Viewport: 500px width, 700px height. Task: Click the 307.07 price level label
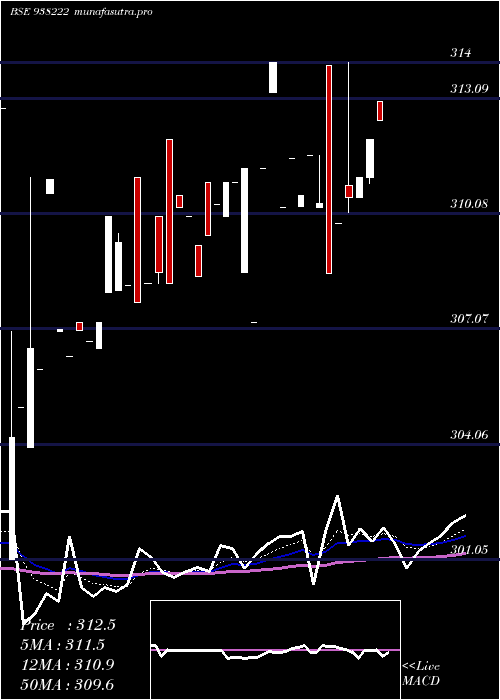click(x=469, y=319)
